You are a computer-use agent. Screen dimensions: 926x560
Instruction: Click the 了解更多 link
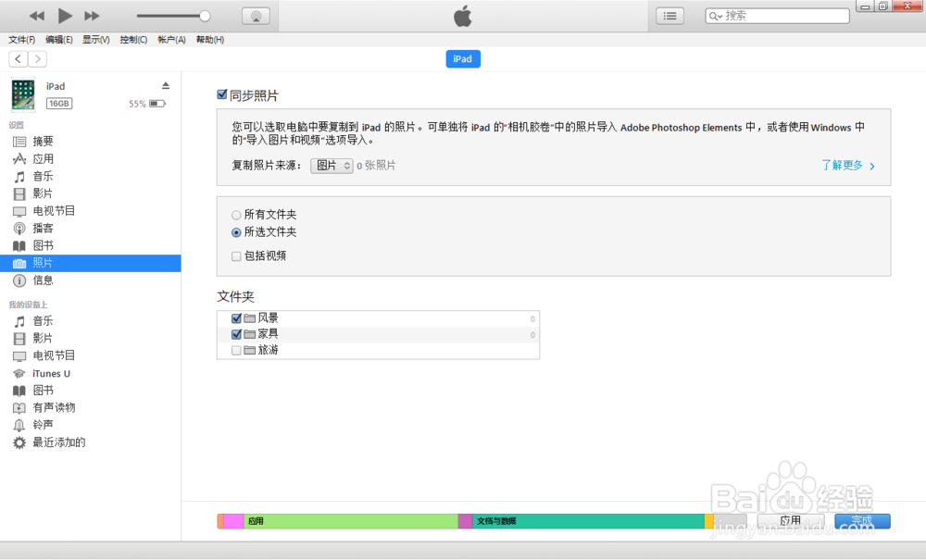click(841, 164)
